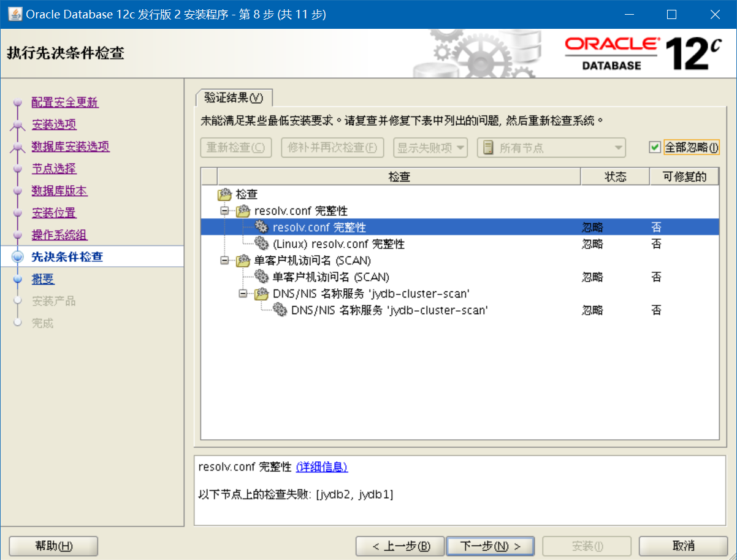Click the 修补并再次检查(F) button

332,148
